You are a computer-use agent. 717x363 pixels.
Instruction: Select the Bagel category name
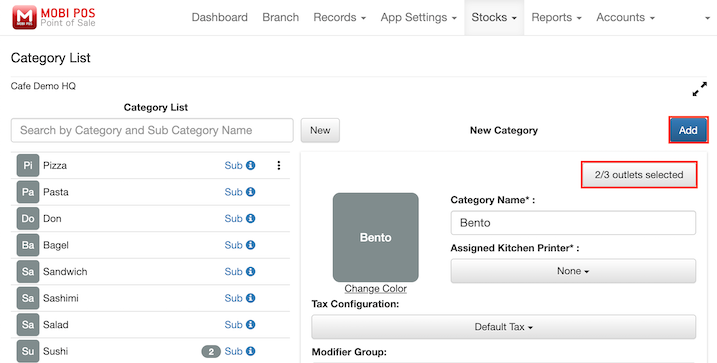tap(56, 245)
